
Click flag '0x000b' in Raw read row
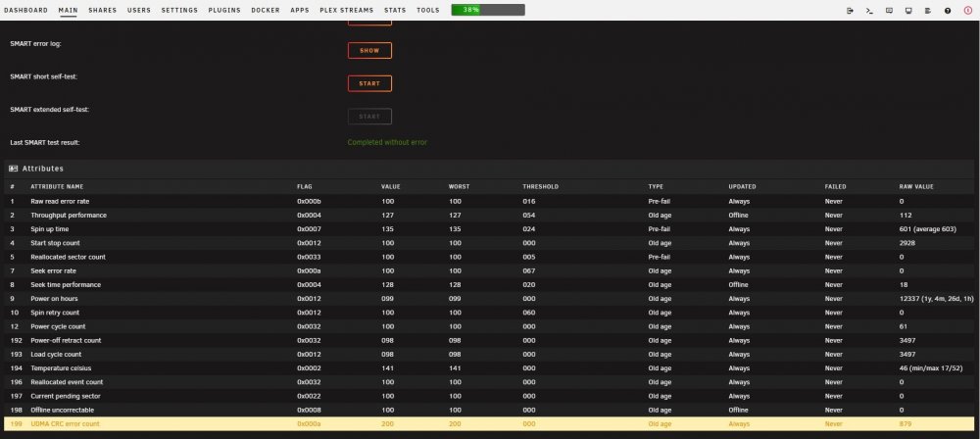point(309,201)
